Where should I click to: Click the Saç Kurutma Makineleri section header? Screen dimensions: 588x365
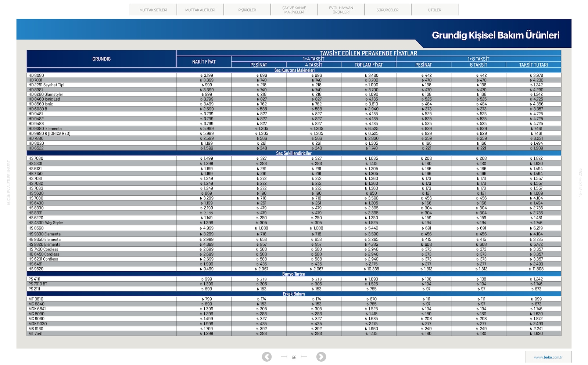pyautogui.click(x=294, y=70)
